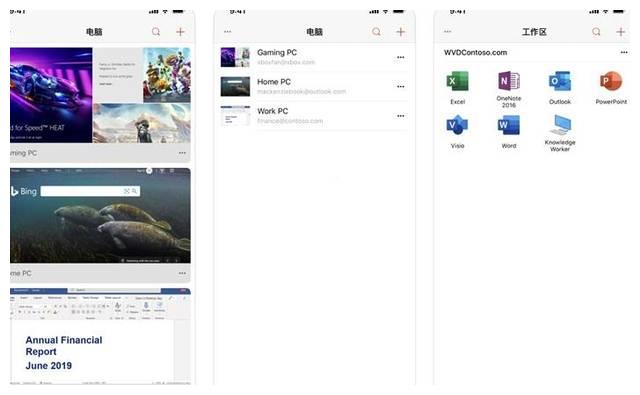This screenshot has height=395, width=640.
Task: Open the Need for Speed HEAT preview
Action: (x=51, y=95)
